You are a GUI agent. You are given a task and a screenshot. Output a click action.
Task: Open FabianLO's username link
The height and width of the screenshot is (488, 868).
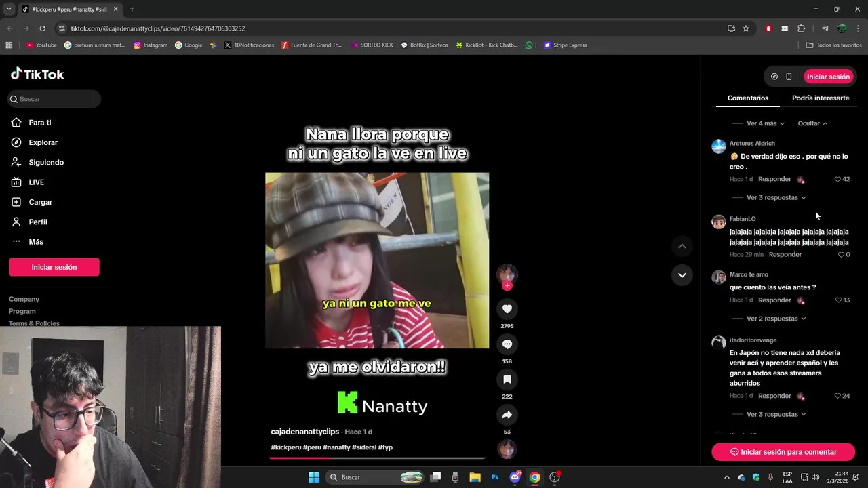click(x=743, y=219)
